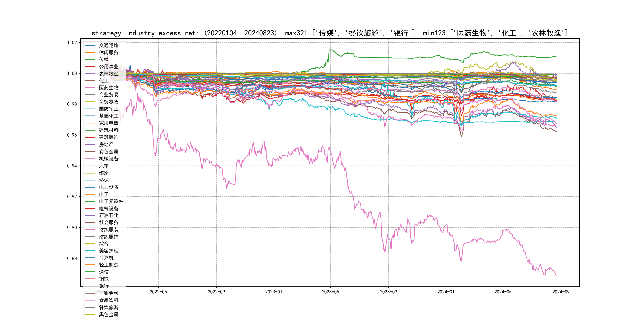The image size is (644, 322).
Task: Select the 电子元器件 legend entry
Action: pyautogui.click(x=111, y=201)
